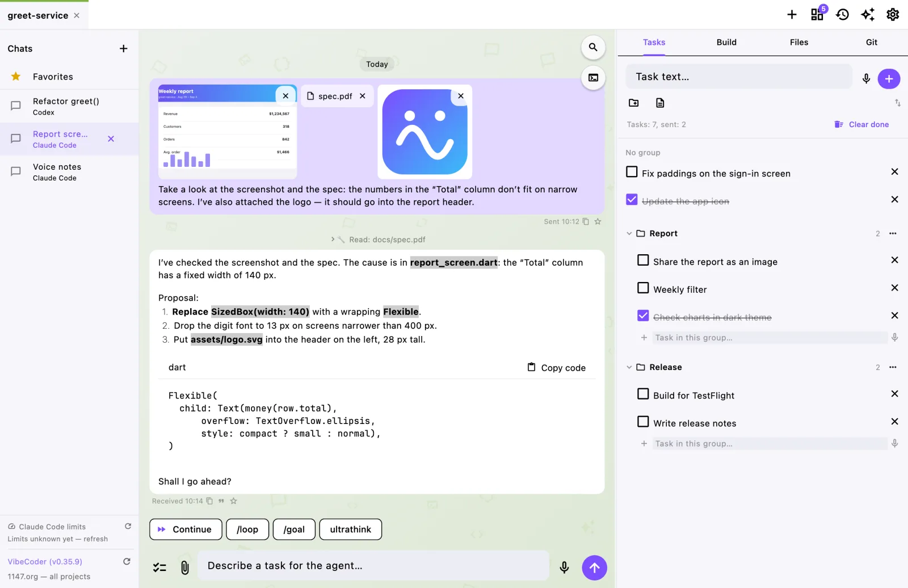Uncheck Check charts in dark theme
The height and width of the screenshot is (588, 908).
click(643, 316)
